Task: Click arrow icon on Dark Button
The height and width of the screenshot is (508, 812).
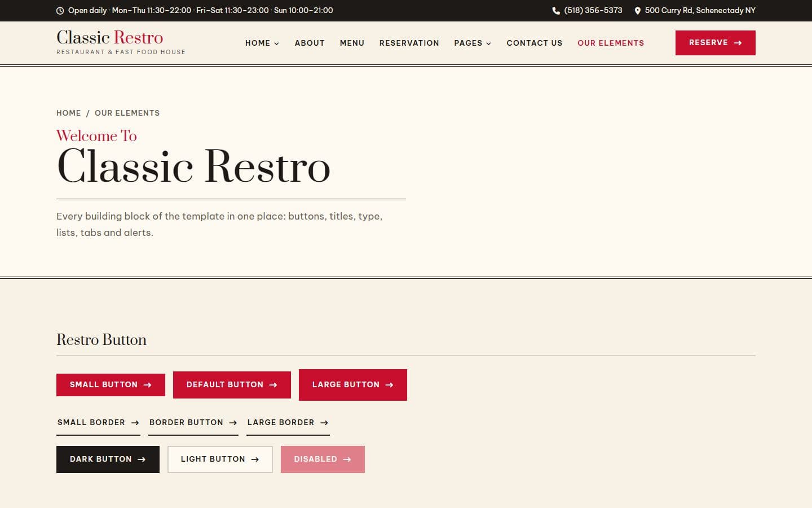Action: tap(142, 459)
